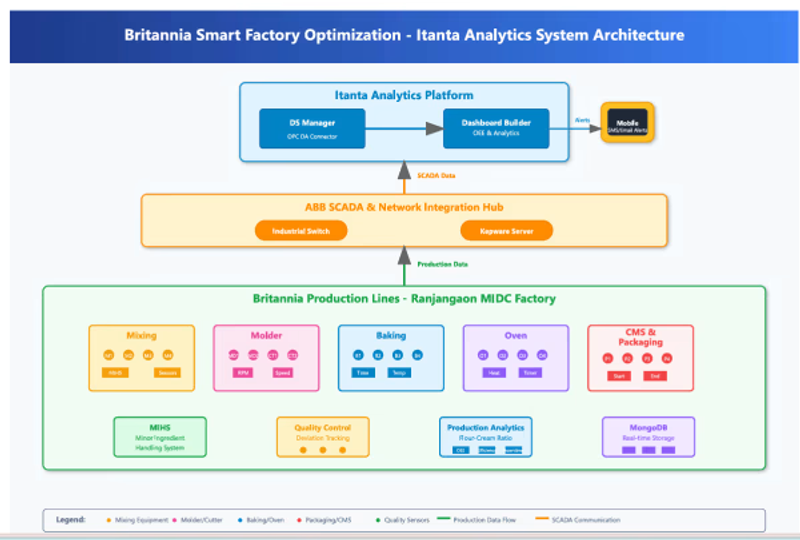
Task: Click the Quality Control heading
Action: [322, 428]
